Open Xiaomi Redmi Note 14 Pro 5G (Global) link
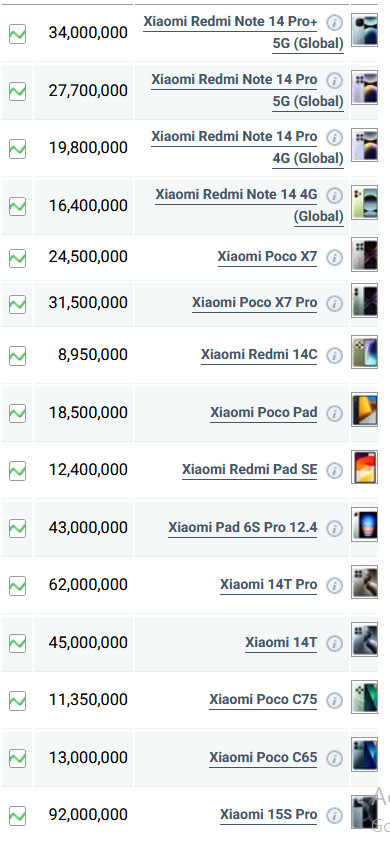This screenshot has width=390, height=841. (247, 91)
